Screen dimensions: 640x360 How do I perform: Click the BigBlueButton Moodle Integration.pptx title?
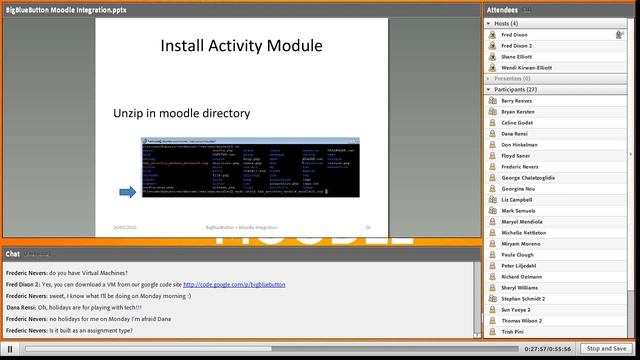coord(66,10)
